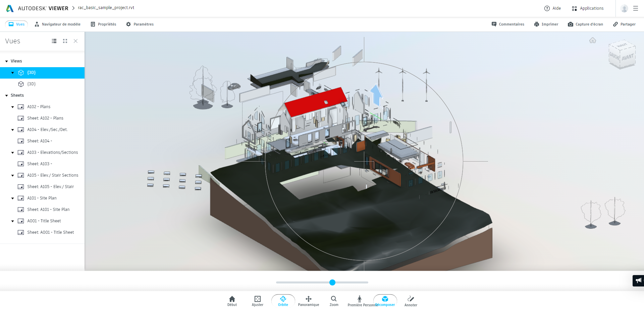
Task: Switch Vues panel to list view
Action: tap(54, 41)
